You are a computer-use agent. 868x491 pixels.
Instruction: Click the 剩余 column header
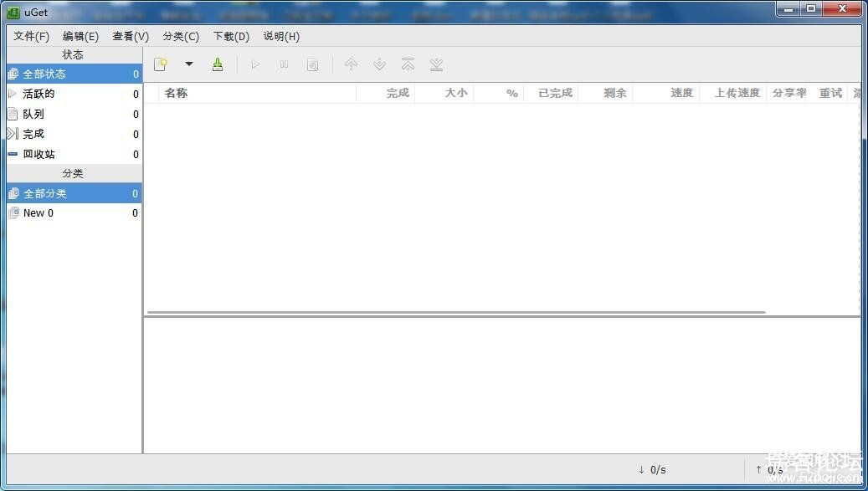pyautogui.click(x=606, y=93)
